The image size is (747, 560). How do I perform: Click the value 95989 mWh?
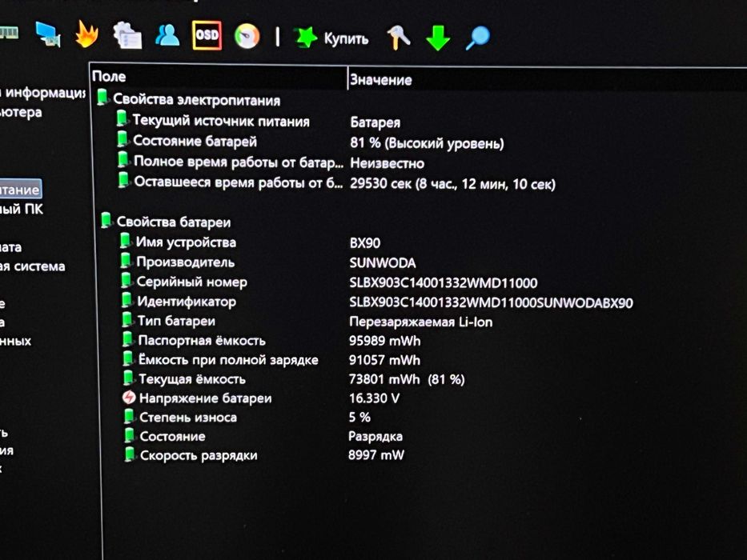click(384, 341)
